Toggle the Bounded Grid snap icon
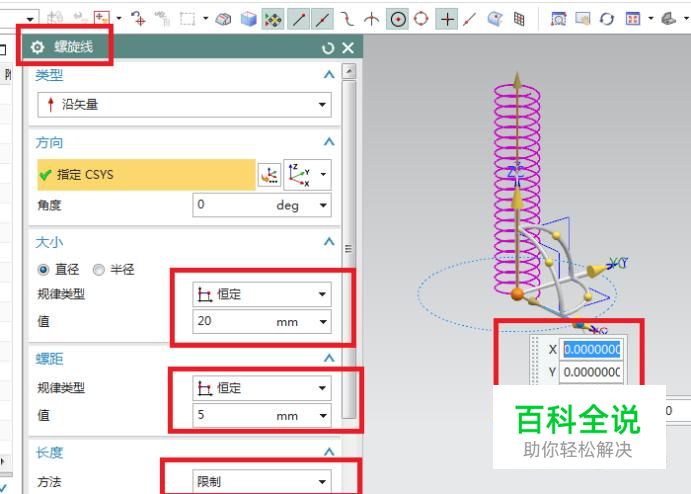The width and height of the screenshot is (691, 494). pos(519,19)
